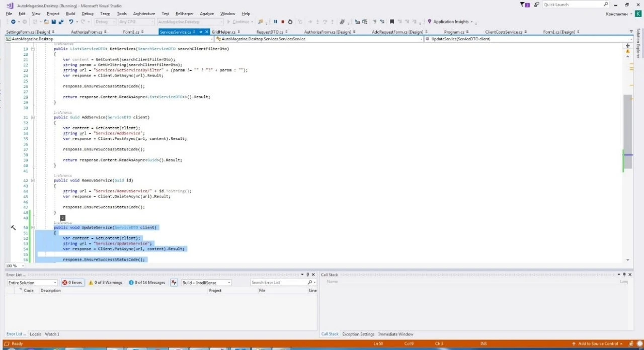
Task: Click Add to Source Control
Action: tap(598, 344)
